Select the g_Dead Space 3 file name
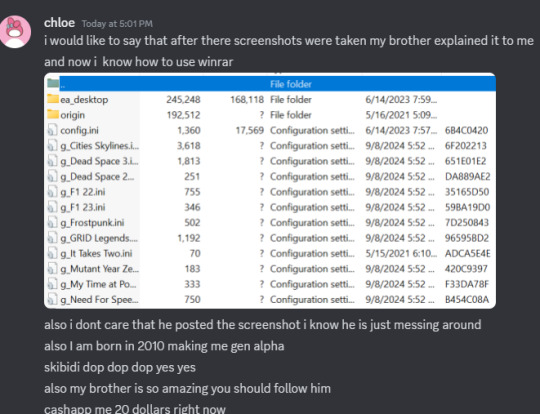 coord(99,161)
